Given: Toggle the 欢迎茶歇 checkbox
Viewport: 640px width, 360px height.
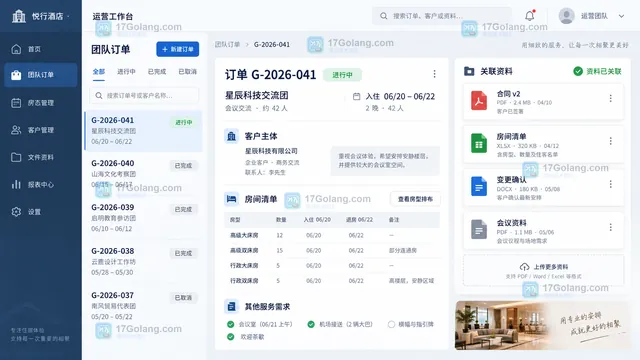Looking at the screenshot, I should (x=231, y=337).
